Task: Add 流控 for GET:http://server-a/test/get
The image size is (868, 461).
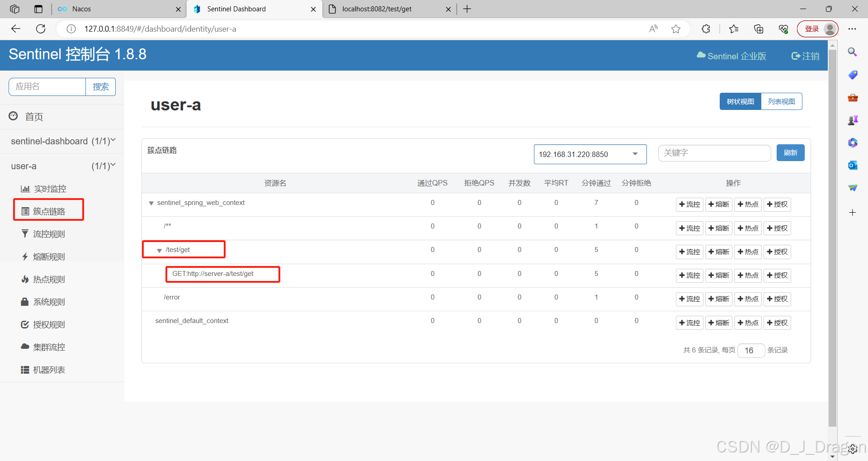Action: click(x=689, y=275)
